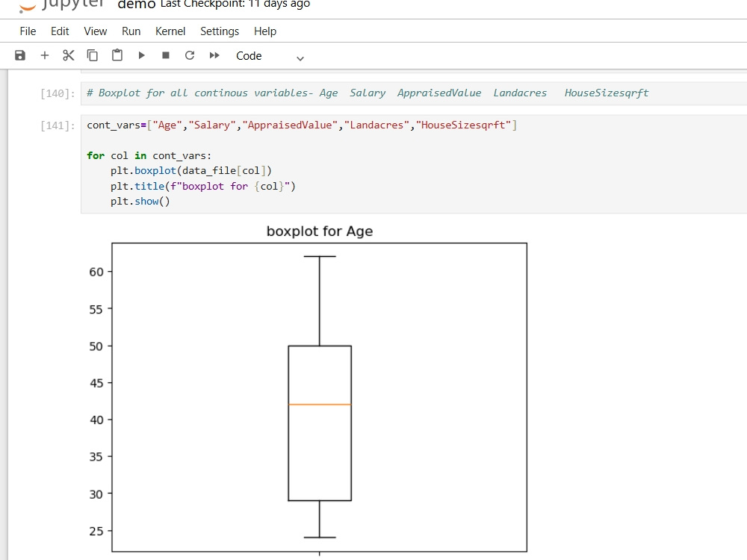Image resolution: width=747 pixels, height=560 pixels.
Task: Insert a new cell with the plus icon
Action: pyautogui.click(x=45, y=56)
